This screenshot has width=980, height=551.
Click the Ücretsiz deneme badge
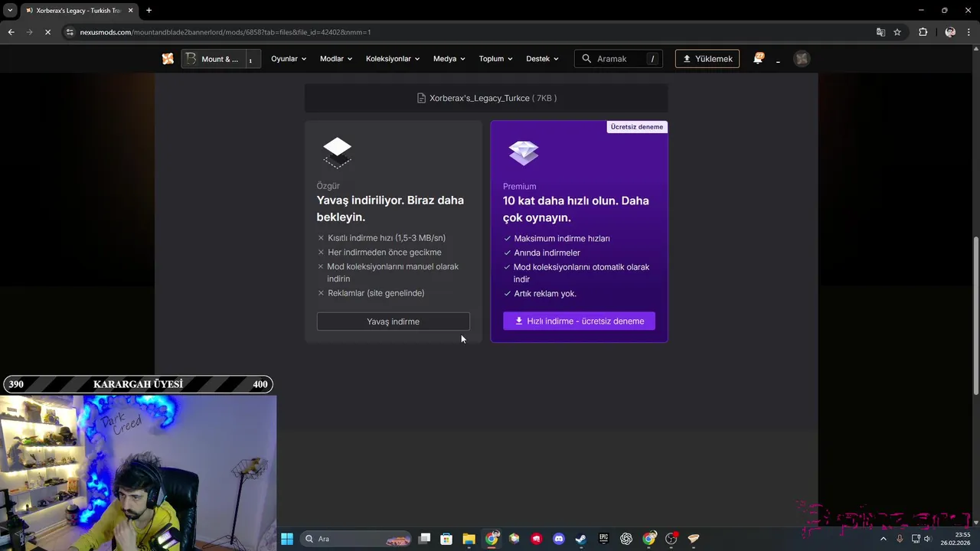tap(637, 127)
